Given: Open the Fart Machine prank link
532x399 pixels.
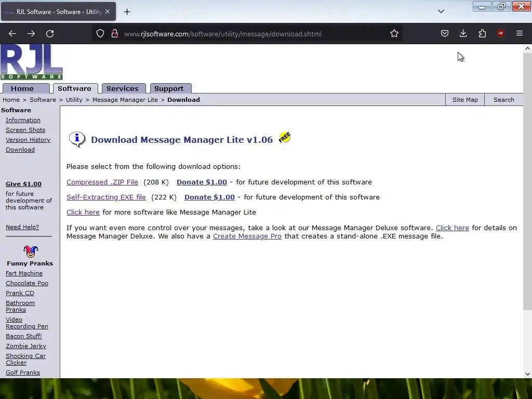Looking at the screenshot, I should click(x=24, y=273).
